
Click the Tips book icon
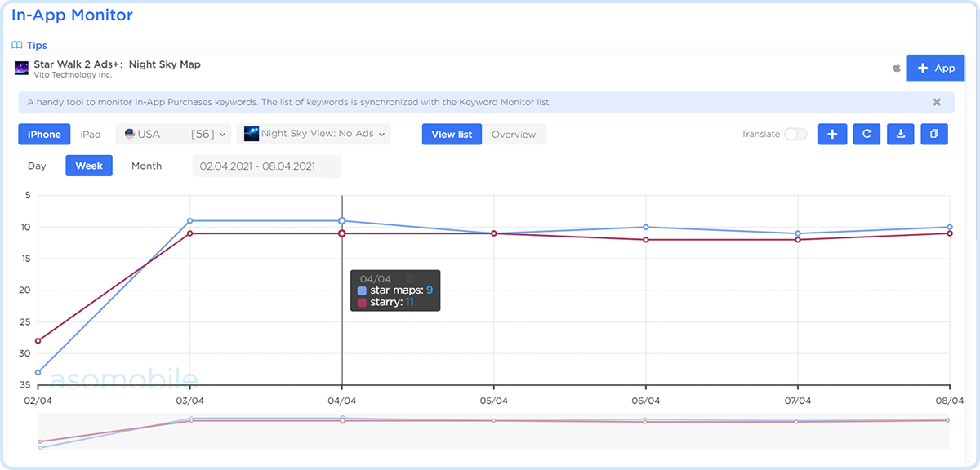pyautogui.click(x=16, y=46)
